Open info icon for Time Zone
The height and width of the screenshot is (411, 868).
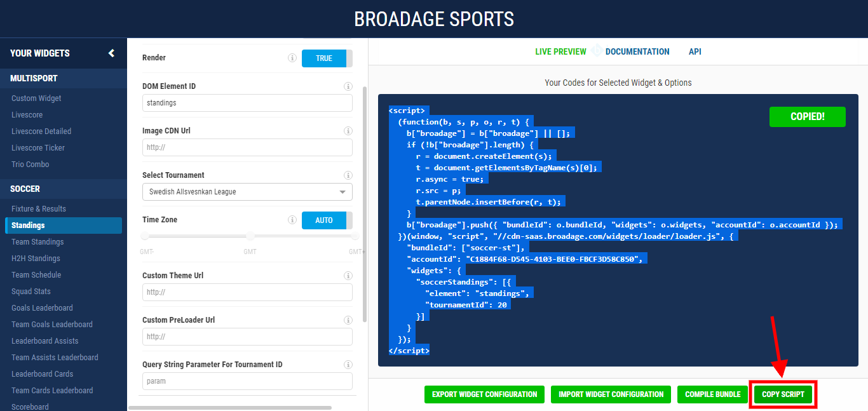[x=292, y=220]
